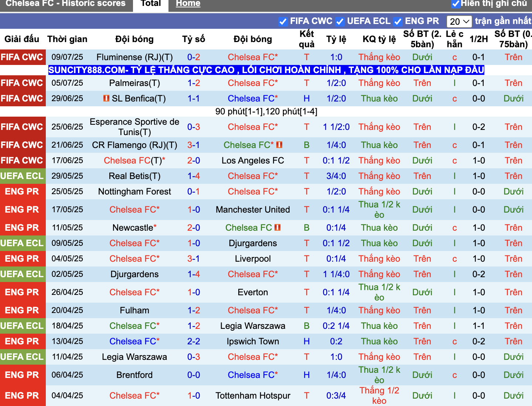Screen dimensions: 532x406
Task: Open Fluminense (RJ)(T) team link
Action: tap(134, 57)
